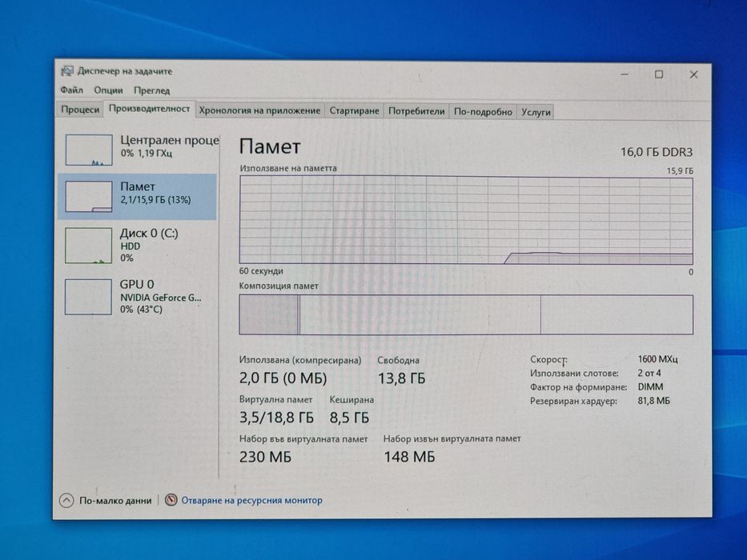Click the 15,9 ГБ graph maximum label
Screen dimensions: 747x560
(x=680, y=170)
